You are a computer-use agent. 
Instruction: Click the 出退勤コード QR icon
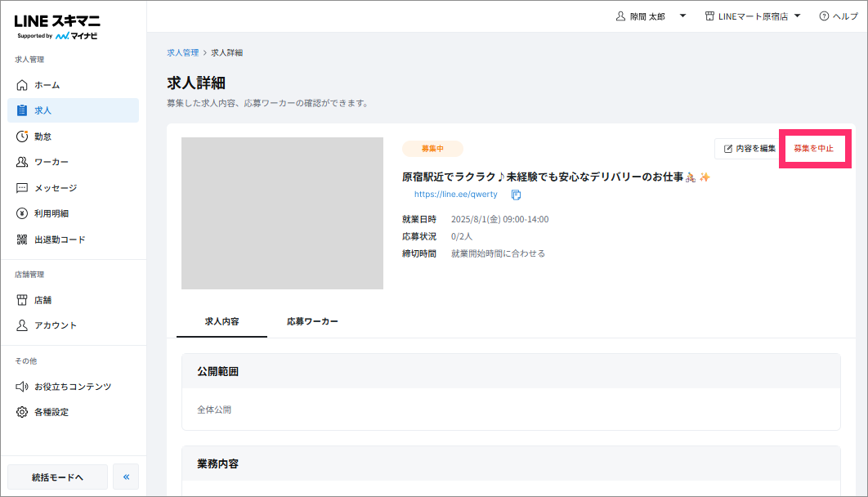coord(21,240)
